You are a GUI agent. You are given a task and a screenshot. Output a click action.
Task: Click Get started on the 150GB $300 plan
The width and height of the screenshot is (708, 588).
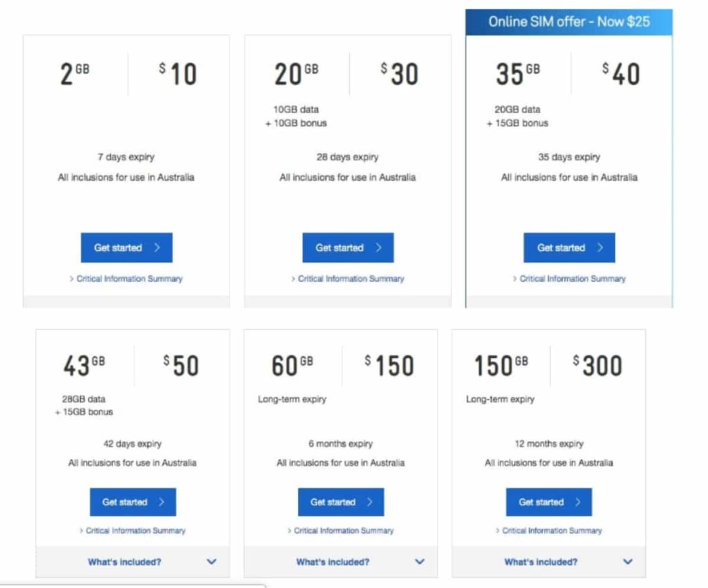click(548, 502)
